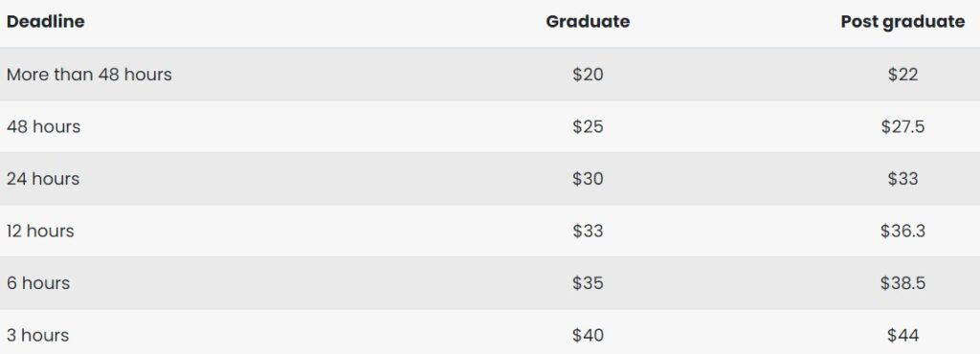Screen dimensions: 980x354
Task: Click the $30 Graduate price
Action: point(588,179)
